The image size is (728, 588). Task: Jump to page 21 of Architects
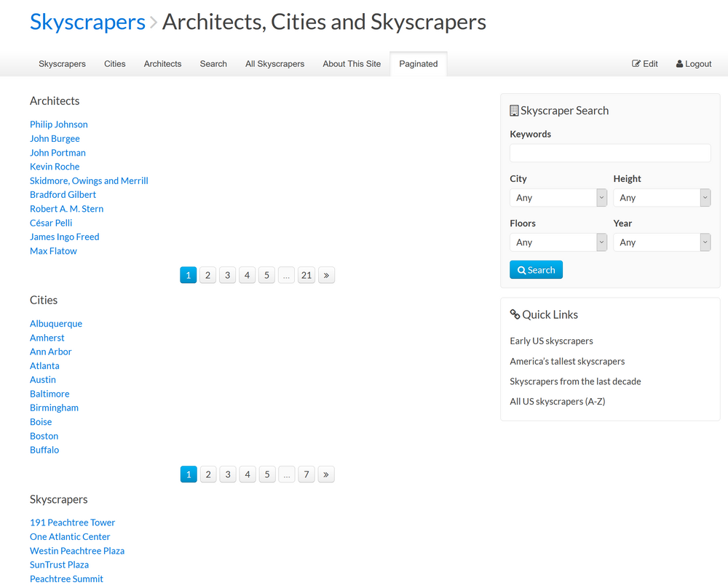pos(306,275)
